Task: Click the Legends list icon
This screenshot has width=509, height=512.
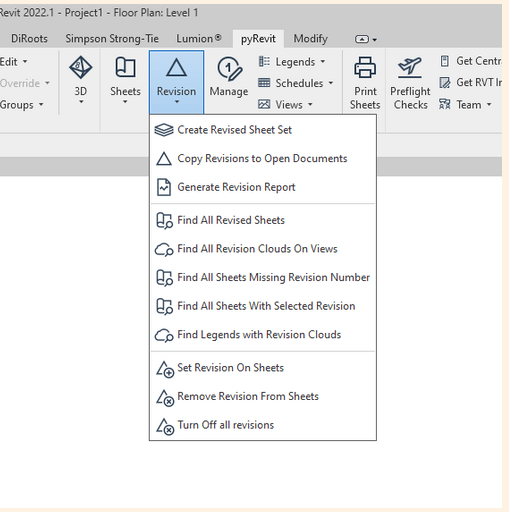Action: point(264,61)
